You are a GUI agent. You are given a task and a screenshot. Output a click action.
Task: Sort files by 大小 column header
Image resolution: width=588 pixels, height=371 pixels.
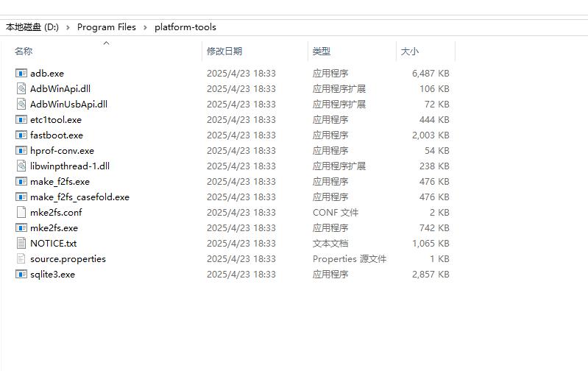pos(409,51)
